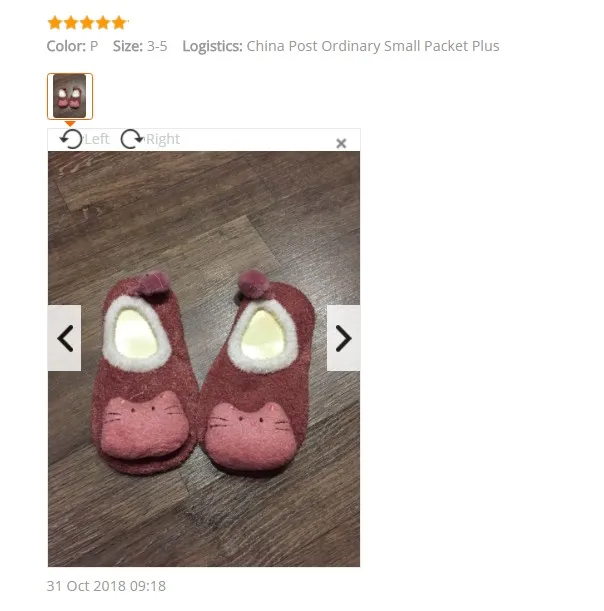
Task: Click the rotate left counterclockwise arrow icon
Action: [x=71, y=139]
